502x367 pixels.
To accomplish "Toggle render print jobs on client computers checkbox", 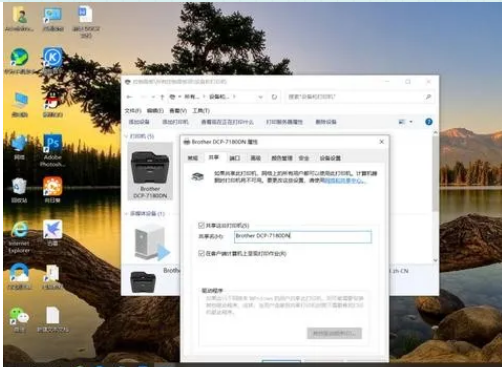I will point(201,253).
